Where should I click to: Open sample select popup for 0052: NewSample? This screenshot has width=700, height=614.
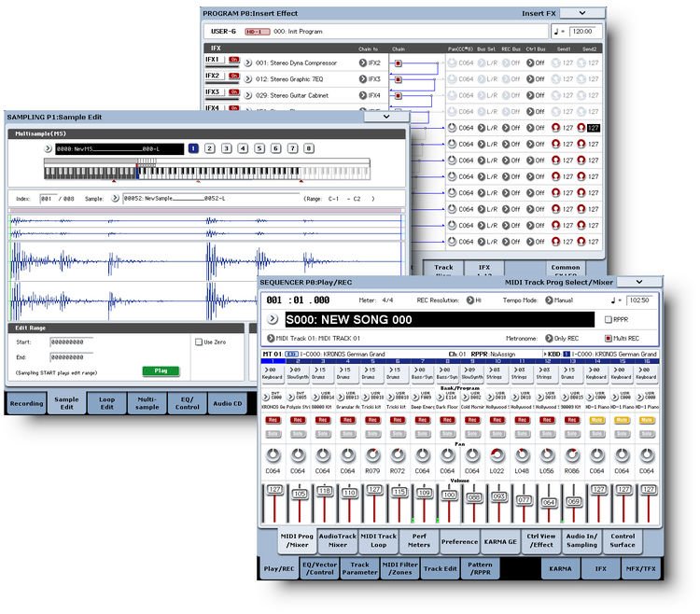116,198
